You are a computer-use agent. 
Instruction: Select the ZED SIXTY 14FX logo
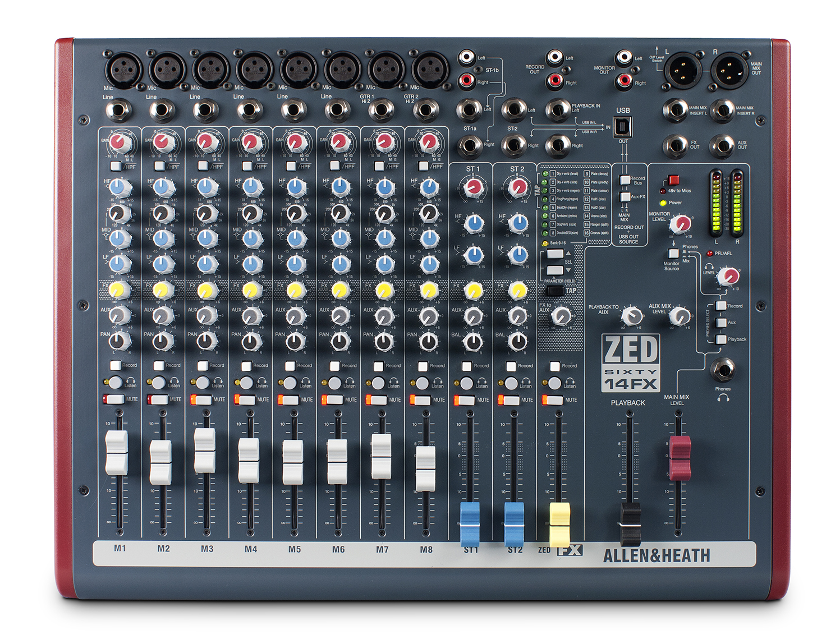[630, 362]
